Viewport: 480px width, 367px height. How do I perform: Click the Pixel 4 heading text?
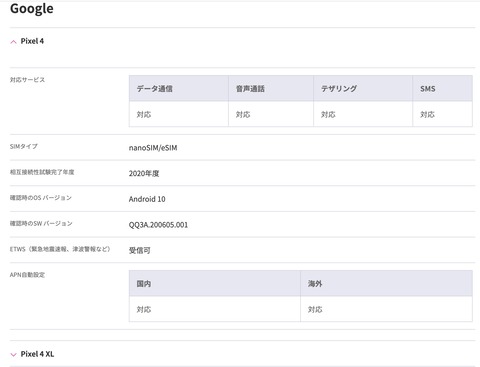tap(32, 41)
